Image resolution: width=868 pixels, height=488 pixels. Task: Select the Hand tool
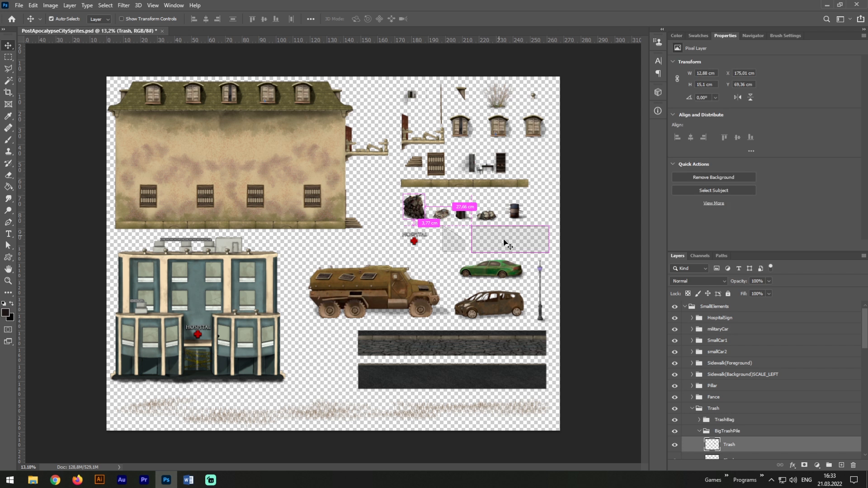[x=8, y=269]
